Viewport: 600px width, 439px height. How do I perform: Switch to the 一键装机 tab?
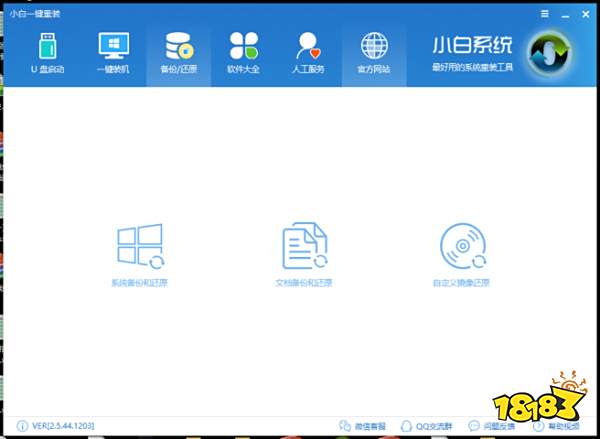pos(113,53)
